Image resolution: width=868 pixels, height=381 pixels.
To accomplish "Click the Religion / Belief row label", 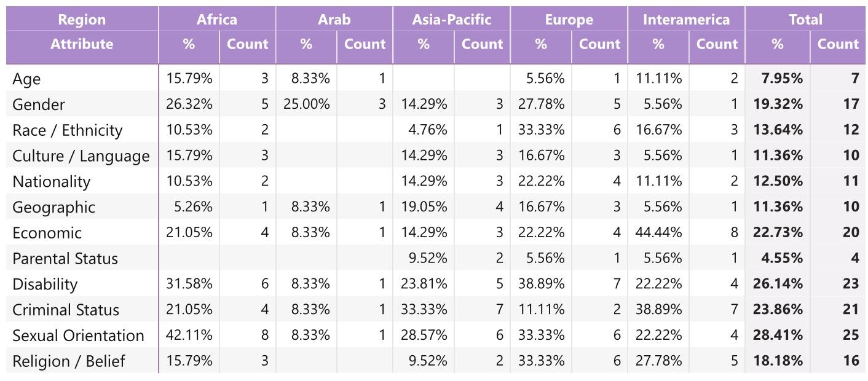I will coord(68,361).
